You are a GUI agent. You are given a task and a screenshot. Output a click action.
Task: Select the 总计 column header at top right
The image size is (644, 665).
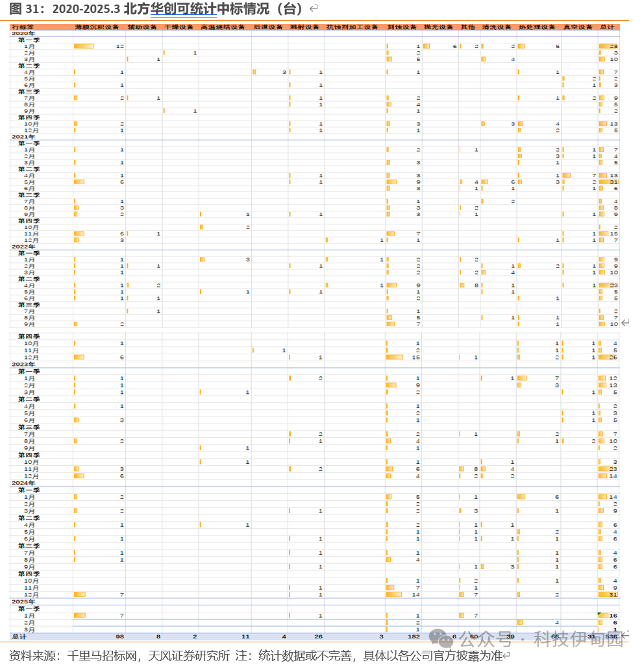pyautogui.click(x=607, y=27)
